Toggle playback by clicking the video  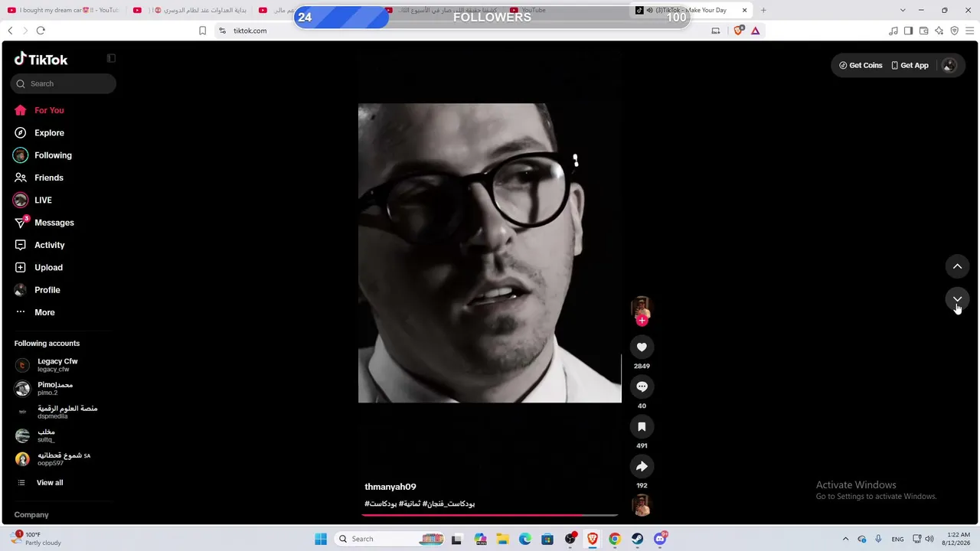tap(490, 253)
